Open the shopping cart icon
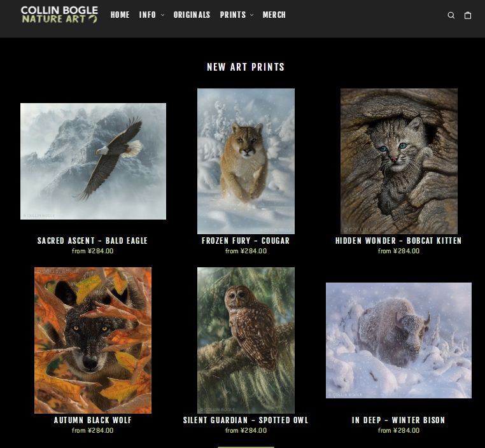This screenshot has width=485, height=448. pyautogui.click(x=468, y=15)
